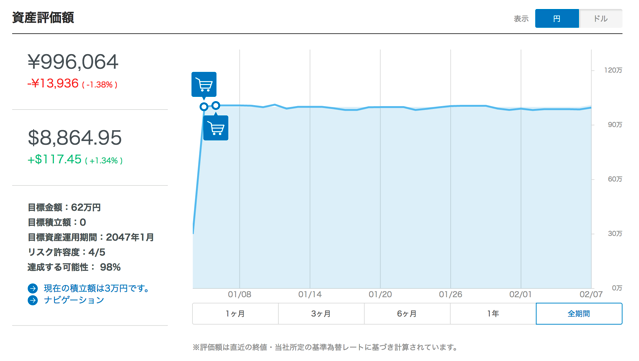Click the ¥996,064 asset value
The width and height of the screenshot is (639, 361).
(x=73, y=62)
